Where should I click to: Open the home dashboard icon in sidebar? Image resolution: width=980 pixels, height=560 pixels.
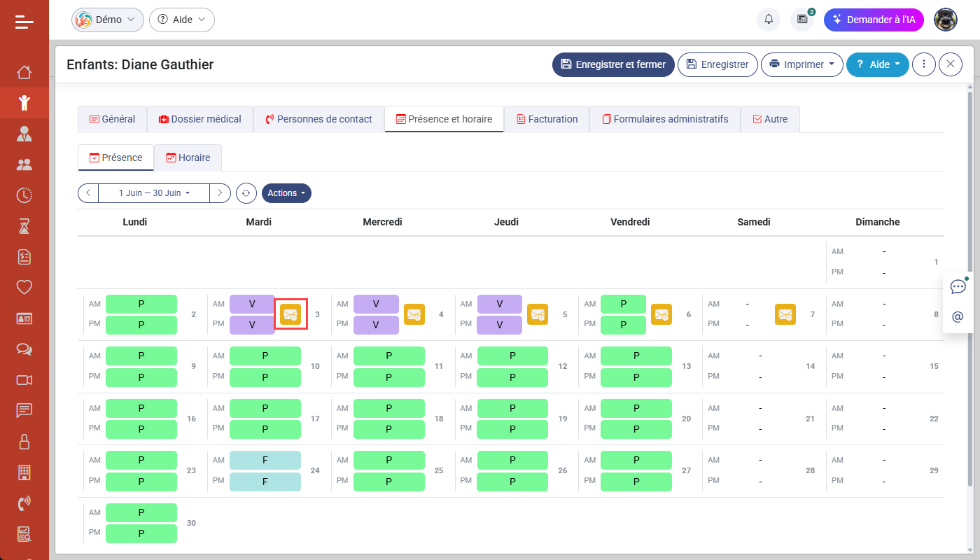[24, 72]
